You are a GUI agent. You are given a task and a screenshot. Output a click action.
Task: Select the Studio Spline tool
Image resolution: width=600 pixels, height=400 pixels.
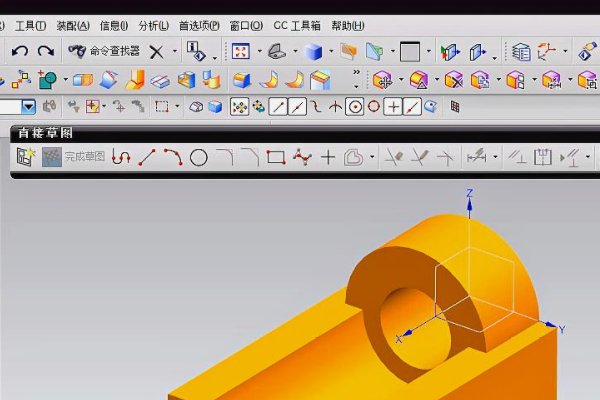302,157
